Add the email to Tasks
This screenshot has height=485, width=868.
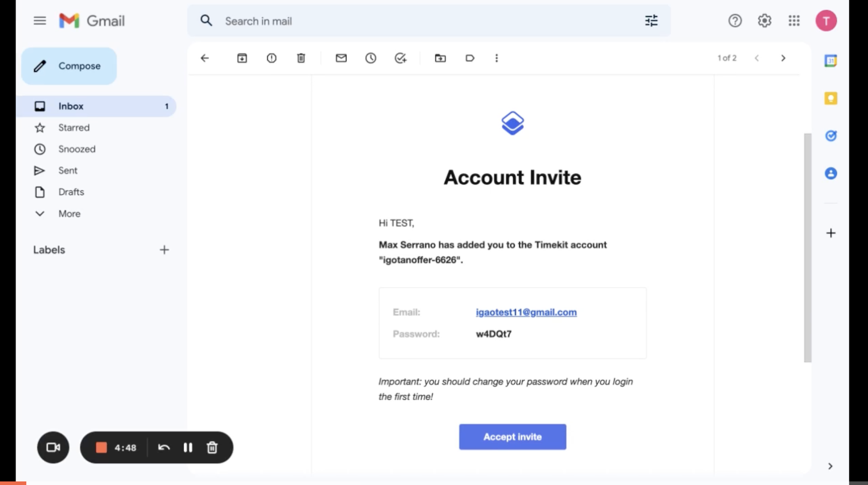[400, 58]
